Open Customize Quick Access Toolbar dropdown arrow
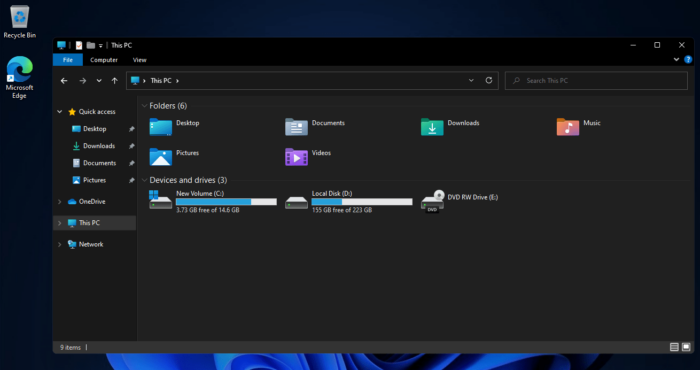Viewport: 700px width, 370px height. click(x=101, y=46)
